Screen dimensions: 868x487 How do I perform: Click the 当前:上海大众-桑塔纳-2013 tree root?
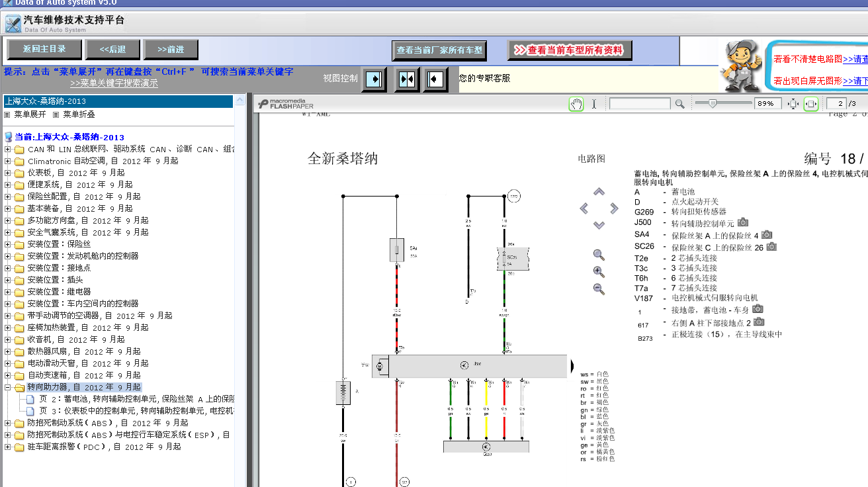69,137
